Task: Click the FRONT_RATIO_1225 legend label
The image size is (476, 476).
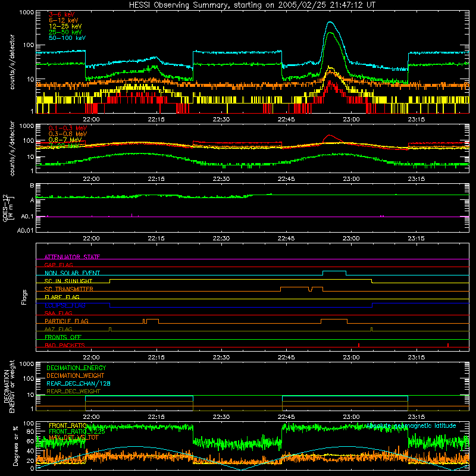Action: tap(77, 431)
